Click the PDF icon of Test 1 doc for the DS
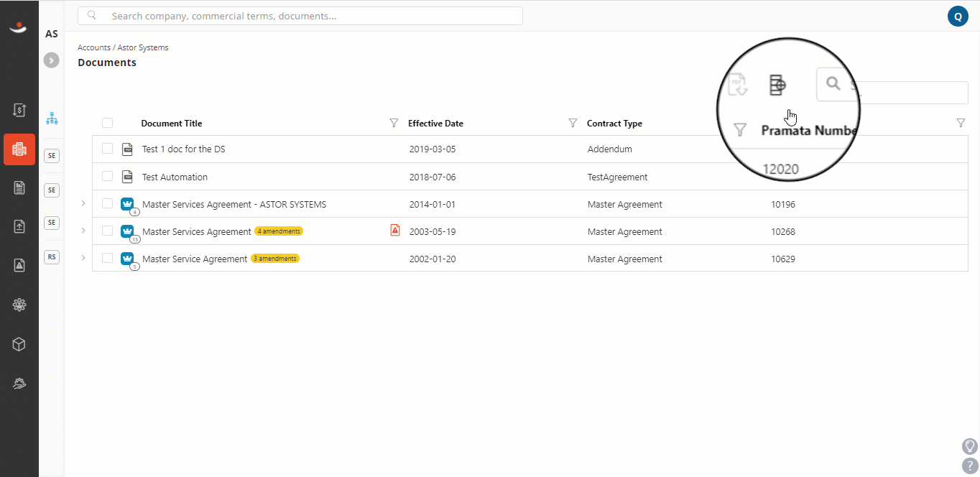The height and width of the screenshot is (477, 980). [127, 149]
